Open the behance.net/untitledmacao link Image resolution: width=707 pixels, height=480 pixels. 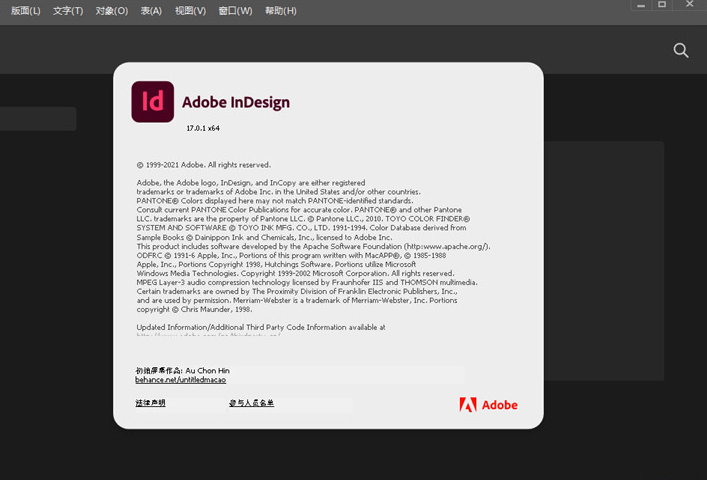[x=180, y=380]
